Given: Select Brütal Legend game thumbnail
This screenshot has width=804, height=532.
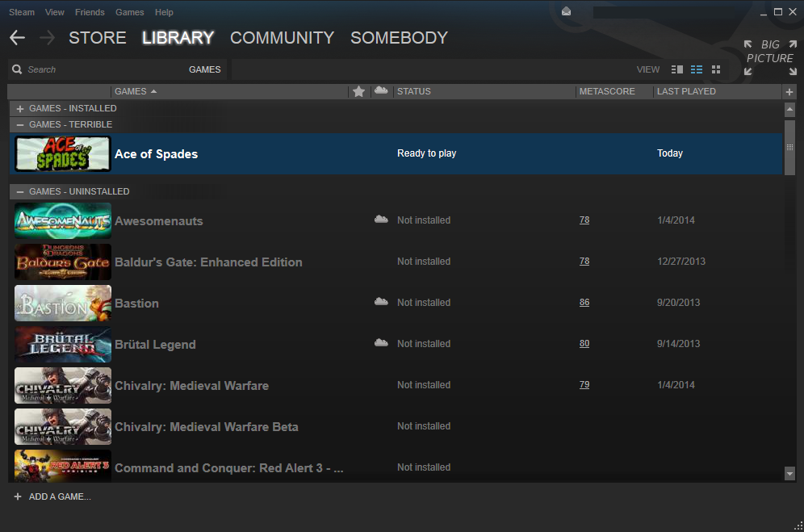Looking at the screenshot, I should click(x=62, y=344).
